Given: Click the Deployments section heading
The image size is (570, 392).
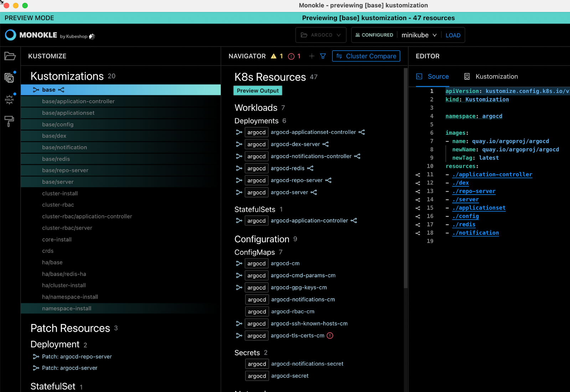Looking at the screenshot, I should click(x=256, y=121).
